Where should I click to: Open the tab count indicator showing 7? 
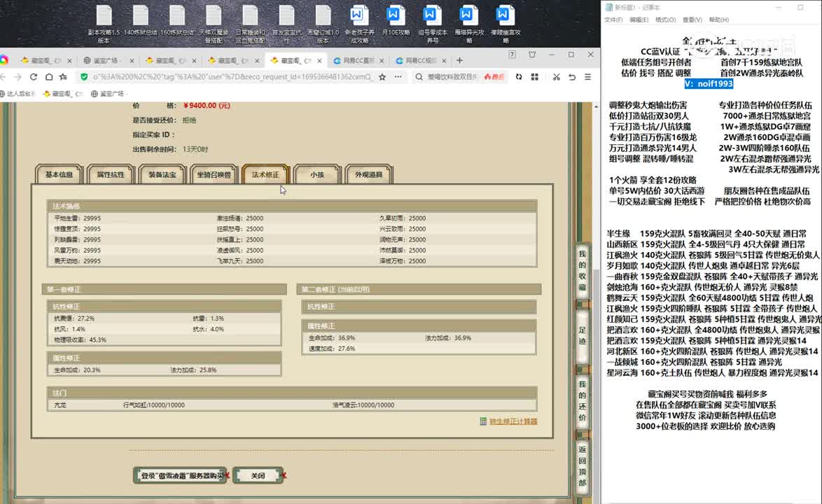pos(513,55)
